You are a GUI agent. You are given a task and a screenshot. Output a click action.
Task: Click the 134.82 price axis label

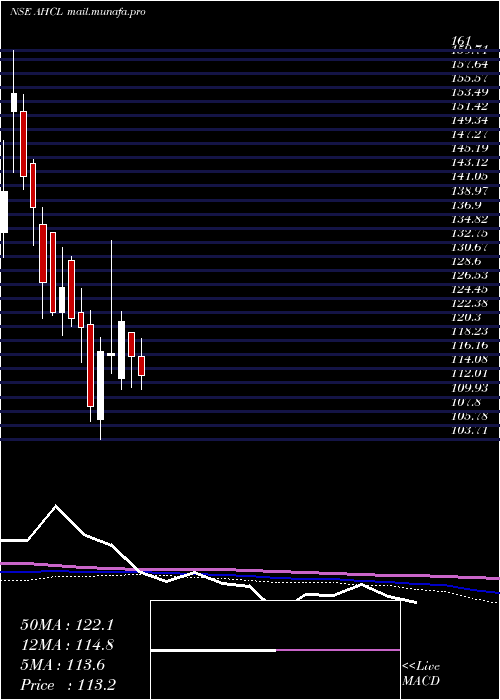pos(469,218)
